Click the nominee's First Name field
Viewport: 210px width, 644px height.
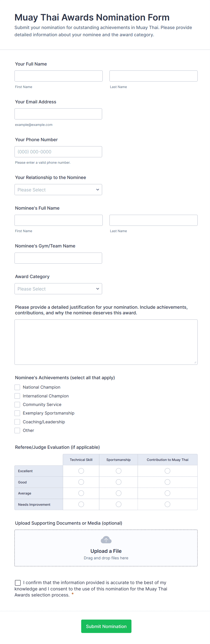pyautogui.click(x=58, y=220)
